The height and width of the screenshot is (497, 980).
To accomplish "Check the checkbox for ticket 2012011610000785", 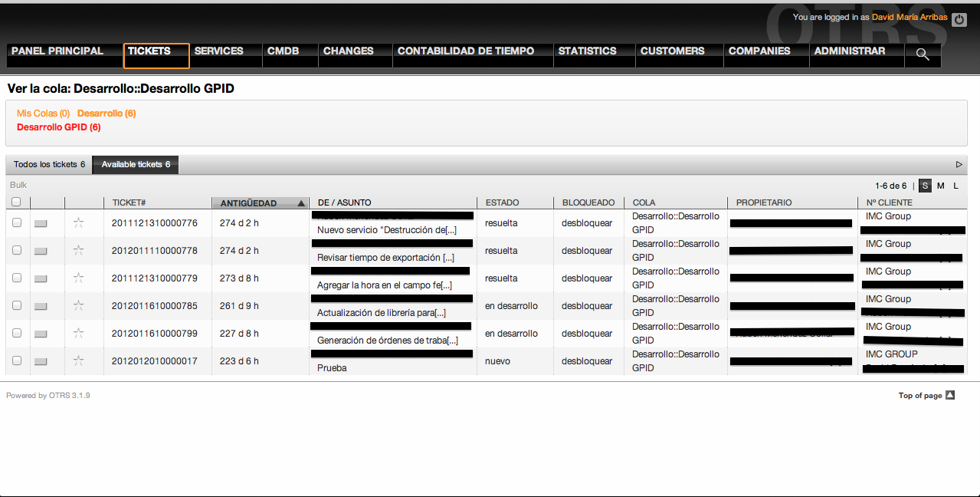I will click(16, 305).
